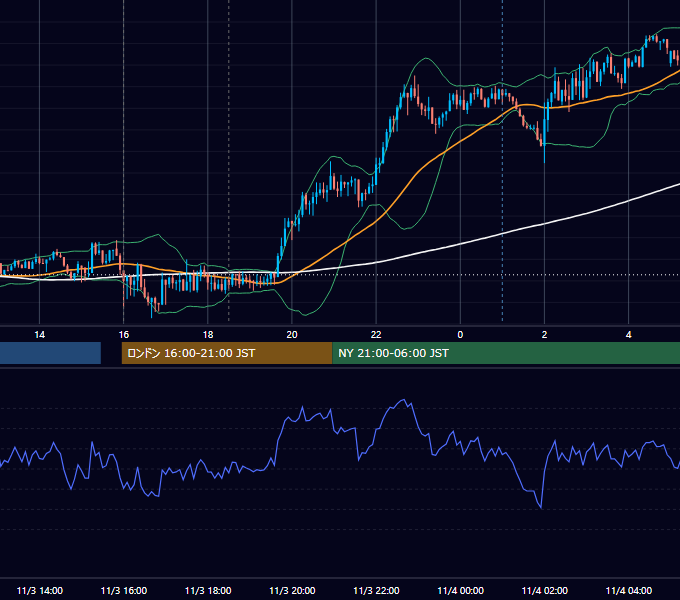Click the London 16:00-21:00 JST session bar
The height and width of the screenshot is (600, 680).
[x=227, y=353]
